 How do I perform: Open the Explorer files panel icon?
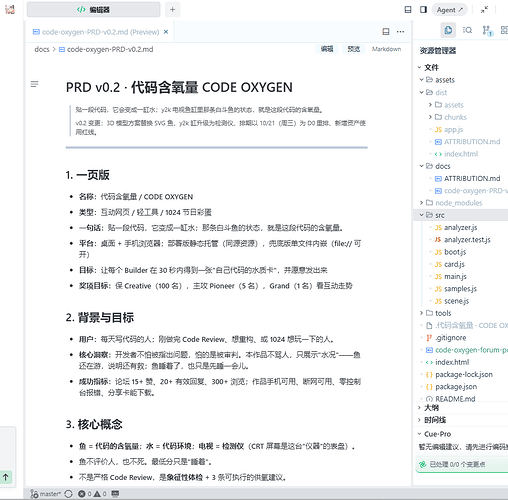coord(448,30)
